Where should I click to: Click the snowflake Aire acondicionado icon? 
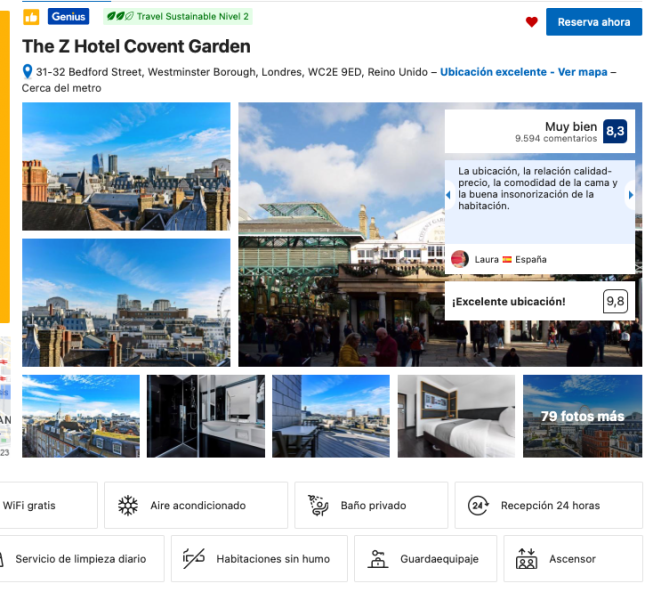[127, 505]
